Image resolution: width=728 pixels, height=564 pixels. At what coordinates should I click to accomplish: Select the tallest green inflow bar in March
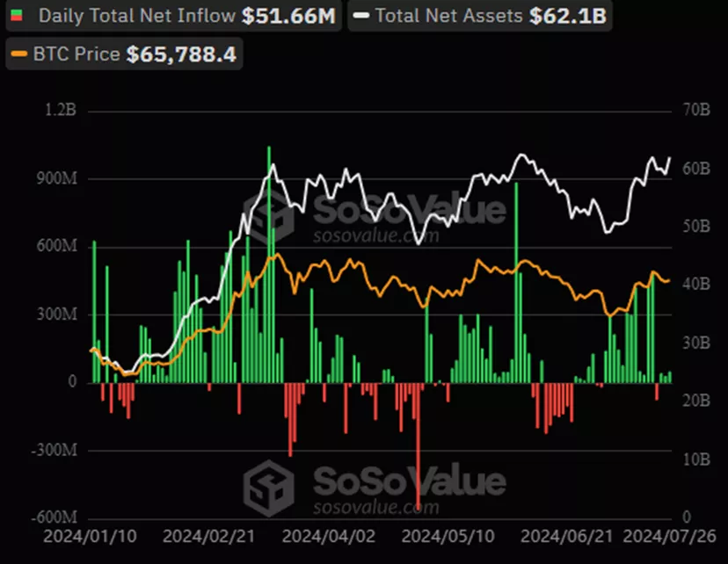269,264
